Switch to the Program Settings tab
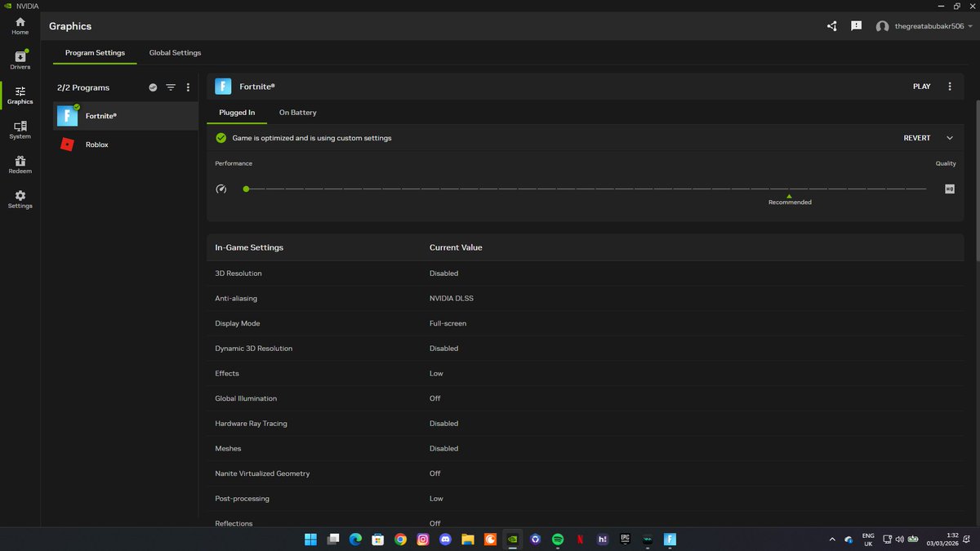 [96, 53]
